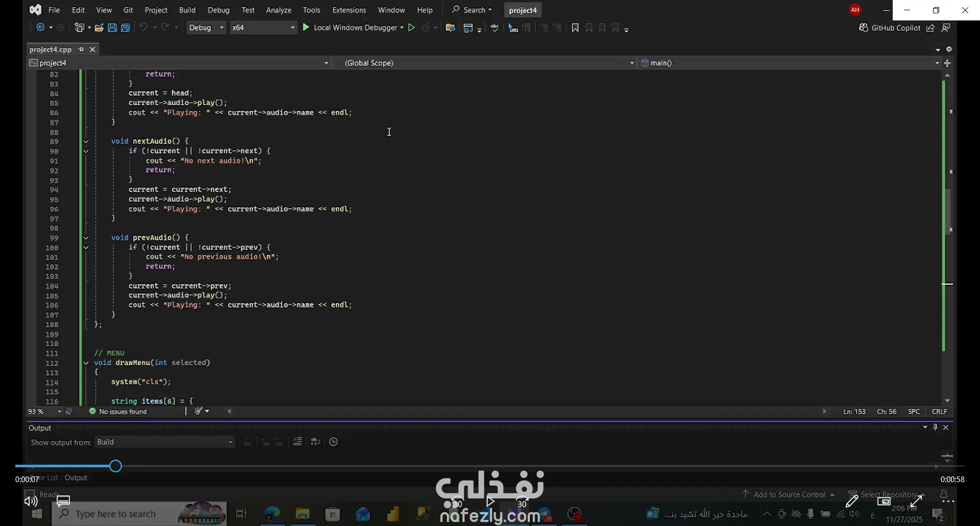Screen dimensions: 980x526
Task: Click the AH account avatar
Action: 855,10
